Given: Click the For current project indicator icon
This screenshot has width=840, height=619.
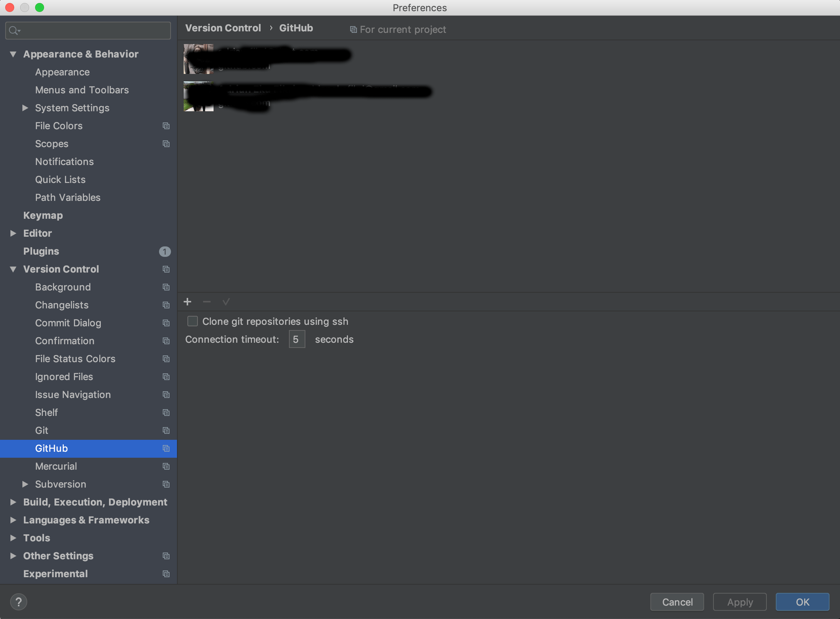Looking at the screenshot, I should click(353, 29).
